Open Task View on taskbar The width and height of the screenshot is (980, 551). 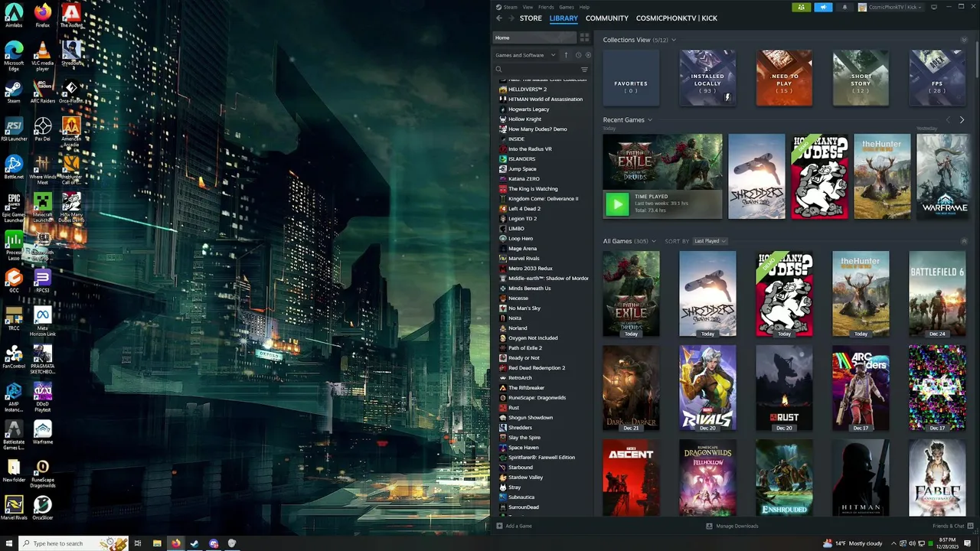[x=138, y=543]
